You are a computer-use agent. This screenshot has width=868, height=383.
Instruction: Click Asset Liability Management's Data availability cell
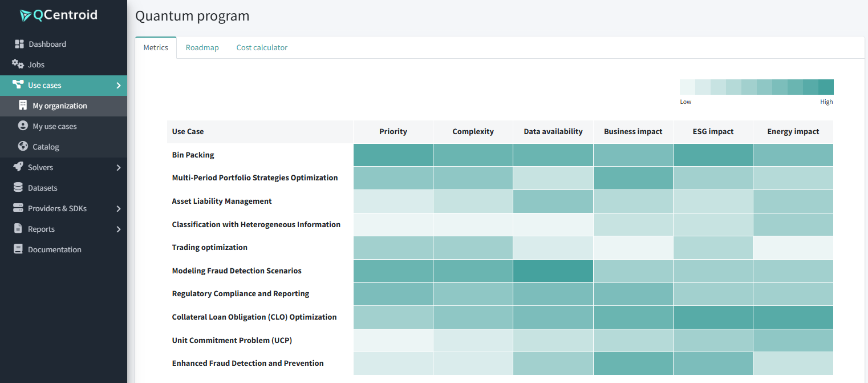click(553, 201)
